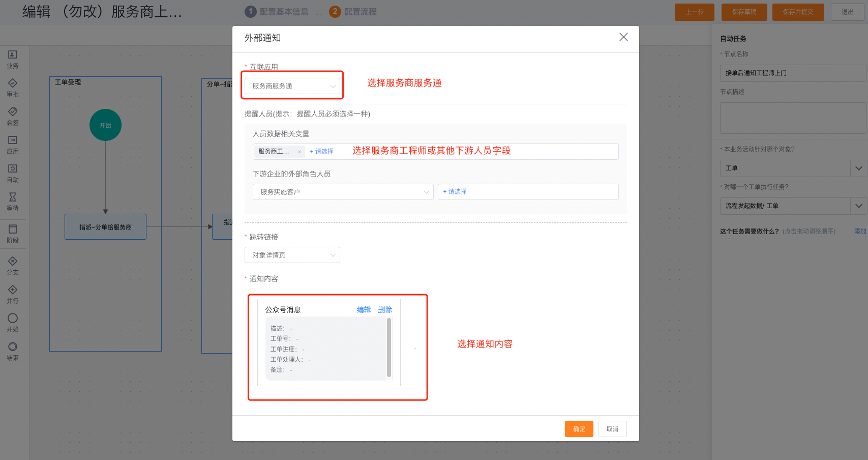The width and height of the screenshot is (868, 460).
Task: Click the 工单进度 row in preview
Action: [x=288, y=350]
